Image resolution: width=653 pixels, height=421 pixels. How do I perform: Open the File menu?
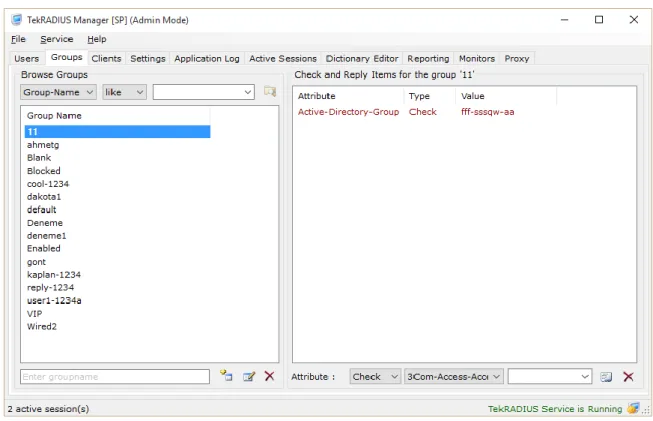pyautogui.click(x=18, y=39)
